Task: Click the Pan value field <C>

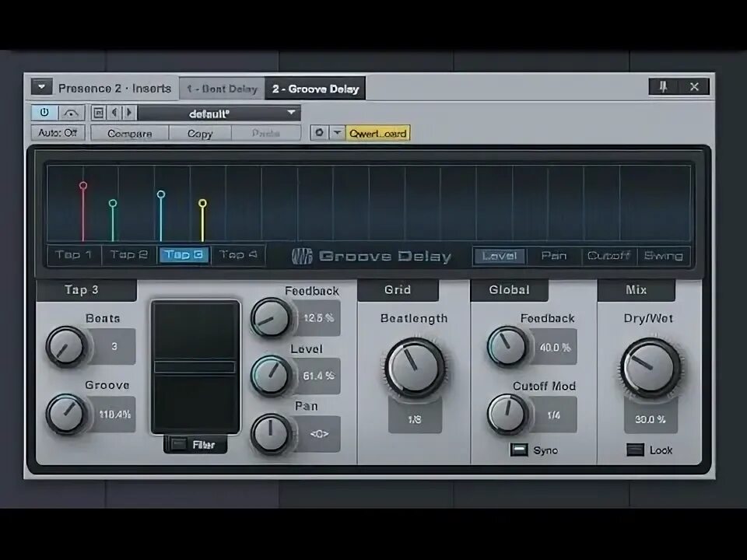Action: pyautogui.click(x=318, y=434)
